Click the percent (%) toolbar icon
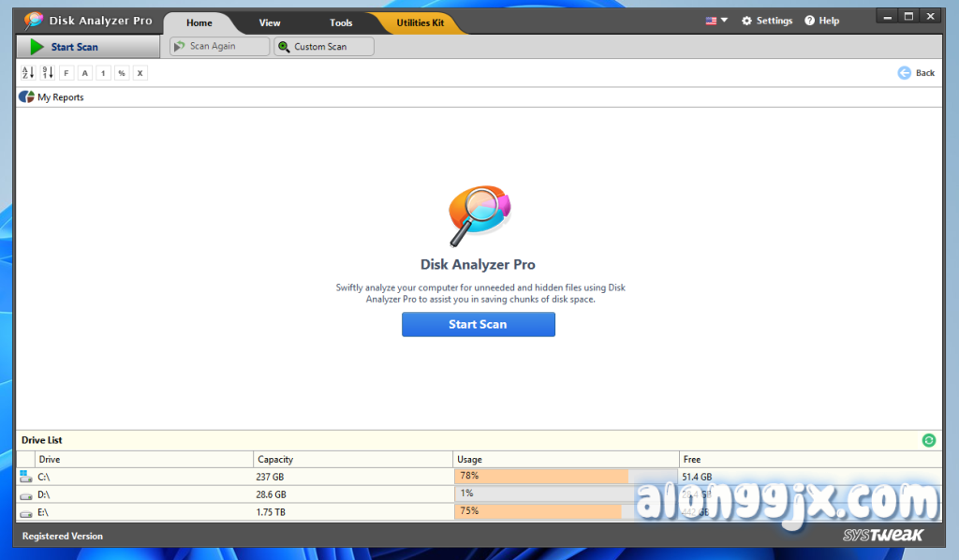The width and height of the screenshot is (959, 560). [x=122, y=73]
